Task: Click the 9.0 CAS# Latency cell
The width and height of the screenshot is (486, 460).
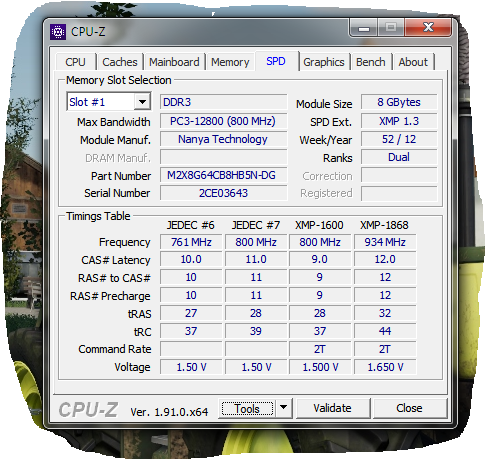Action: (320, 259)
